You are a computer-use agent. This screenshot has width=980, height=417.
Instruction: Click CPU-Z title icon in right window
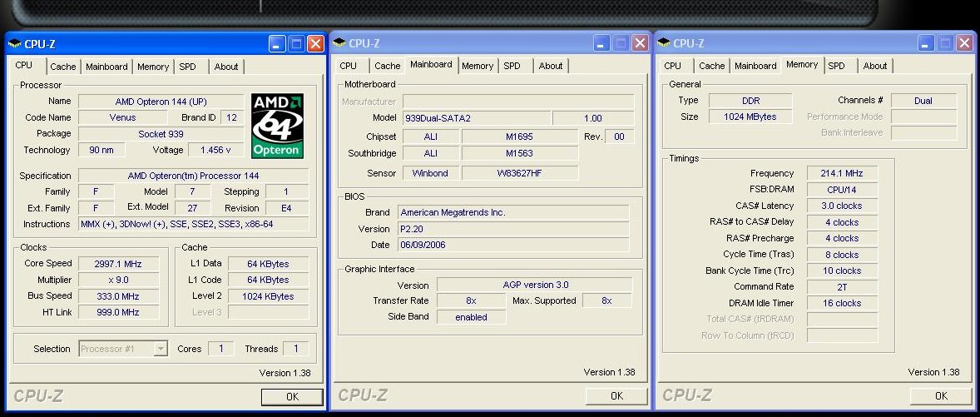[x=664, y=43]
